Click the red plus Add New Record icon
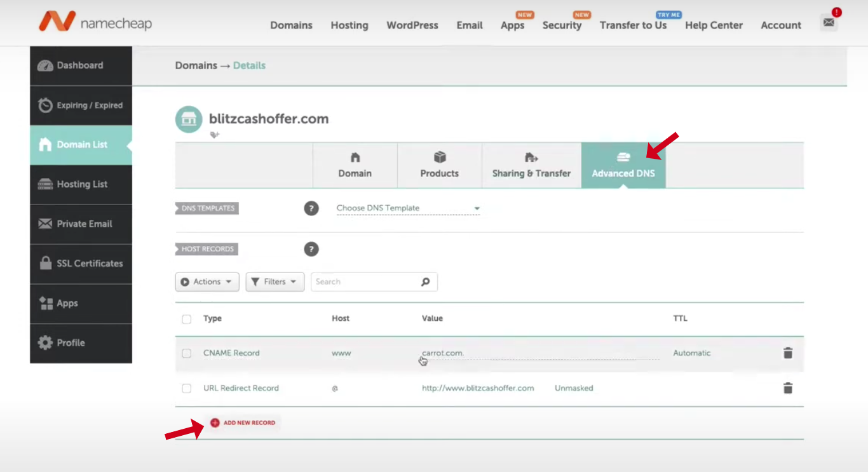The image size is (868, 472). pos(215,422)
